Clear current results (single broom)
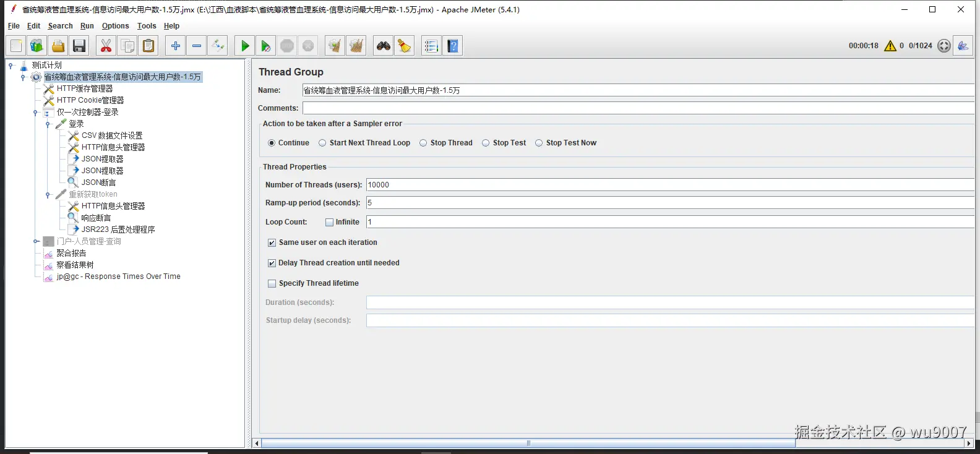The height and width of the screenshot is (454, 980). click(x=335, y=46)
